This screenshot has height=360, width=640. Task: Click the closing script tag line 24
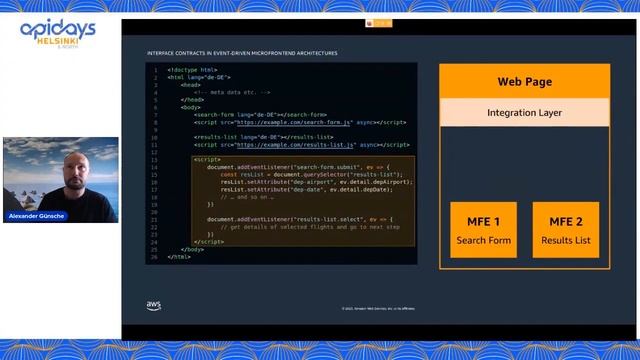tap(209, 242)
